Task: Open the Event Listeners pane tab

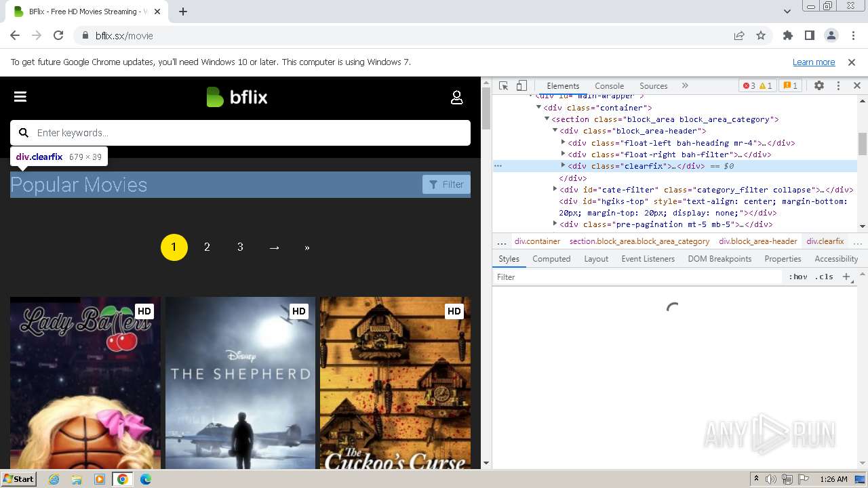Action: [x=648, y=259]
